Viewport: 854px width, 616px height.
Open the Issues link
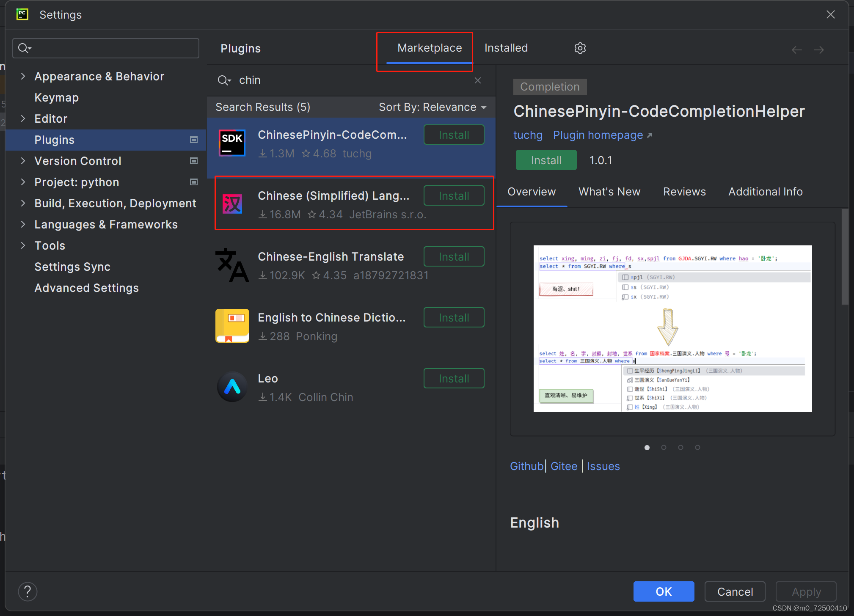coord(603,466)
